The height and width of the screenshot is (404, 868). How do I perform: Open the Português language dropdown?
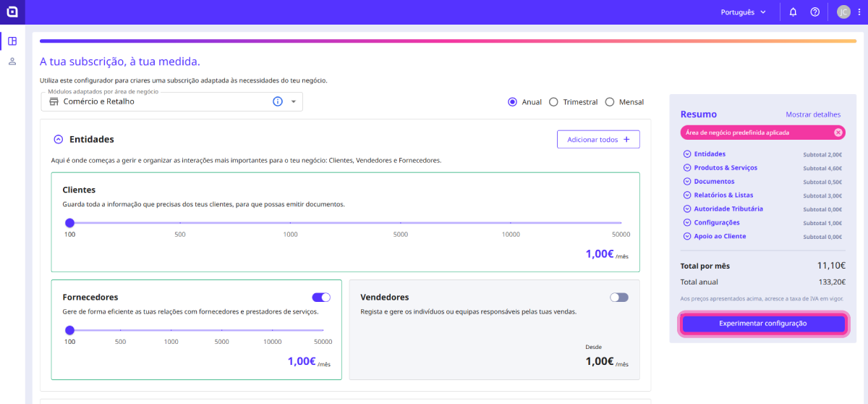(743, 12)
